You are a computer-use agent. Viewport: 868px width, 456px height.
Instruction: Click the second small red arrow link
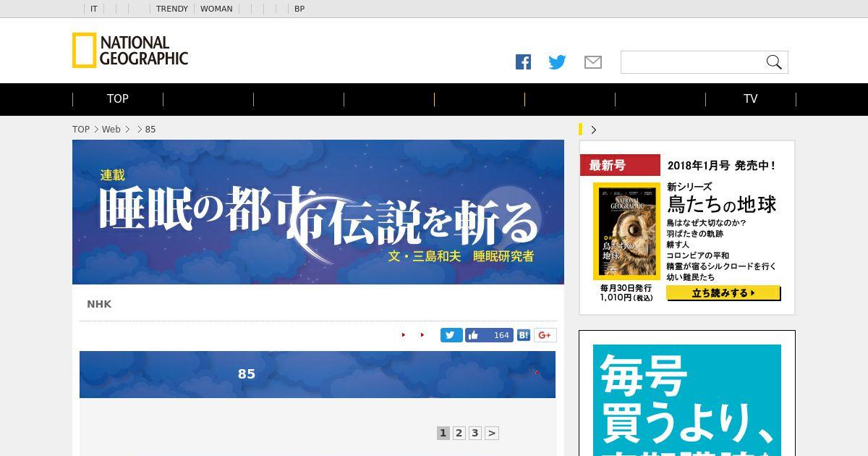422,335
